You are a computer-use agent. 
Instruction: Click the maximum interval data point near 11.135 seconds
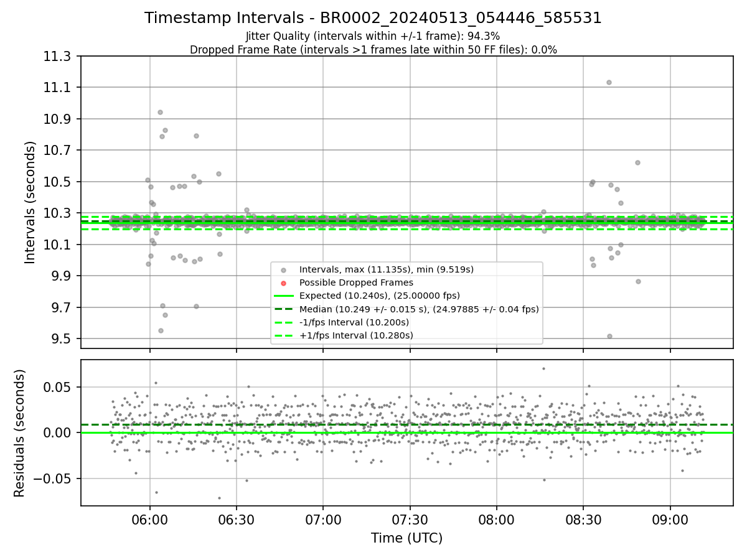609,82
